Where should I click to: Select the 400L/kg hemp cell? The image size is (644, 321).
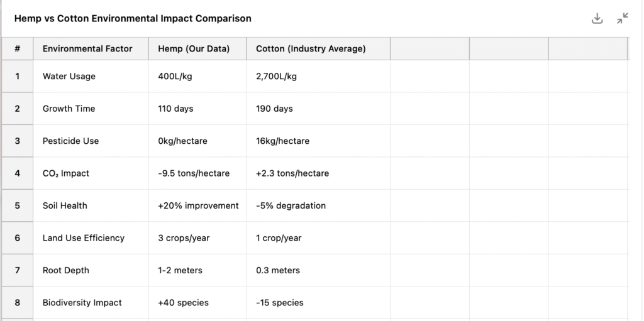175,77
